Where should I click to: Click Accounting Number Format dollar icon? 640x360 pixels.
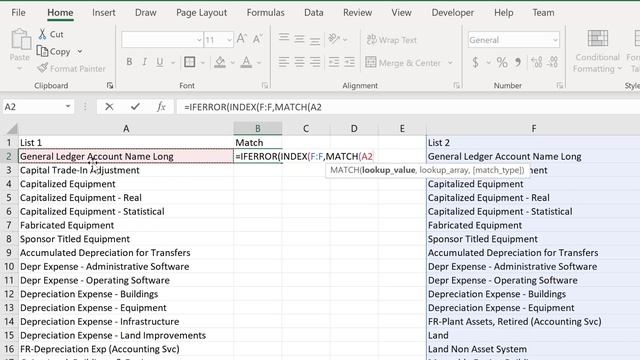(476, 62)
